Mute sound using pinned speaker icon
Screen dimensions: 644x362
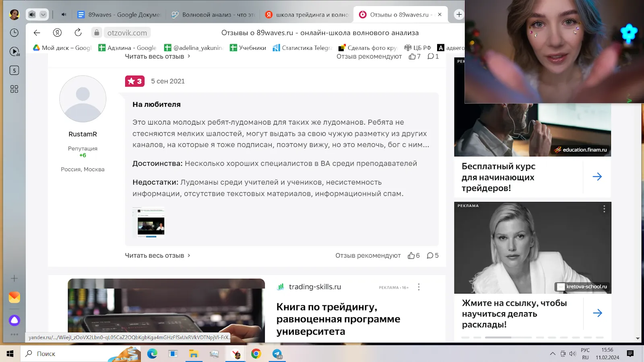[x=32, y=14]
